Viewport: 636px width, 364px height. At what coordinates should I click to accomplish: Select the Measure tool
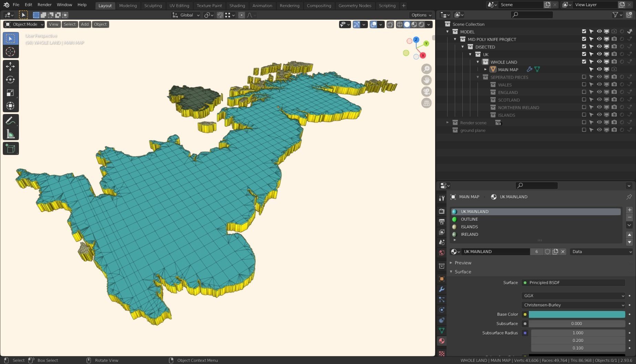click(11, 134)
